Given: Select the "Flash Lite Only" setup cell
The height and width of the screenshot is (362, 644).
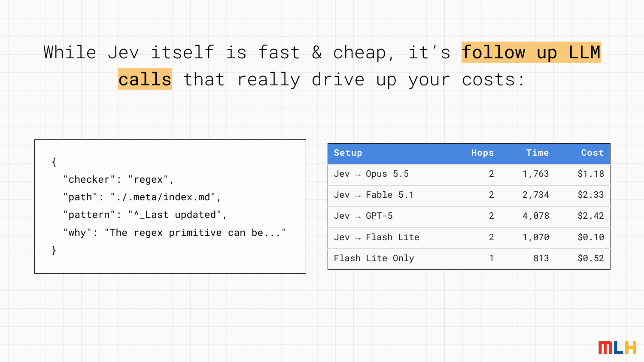Looking at the screenshot, I should pos(374,259).
